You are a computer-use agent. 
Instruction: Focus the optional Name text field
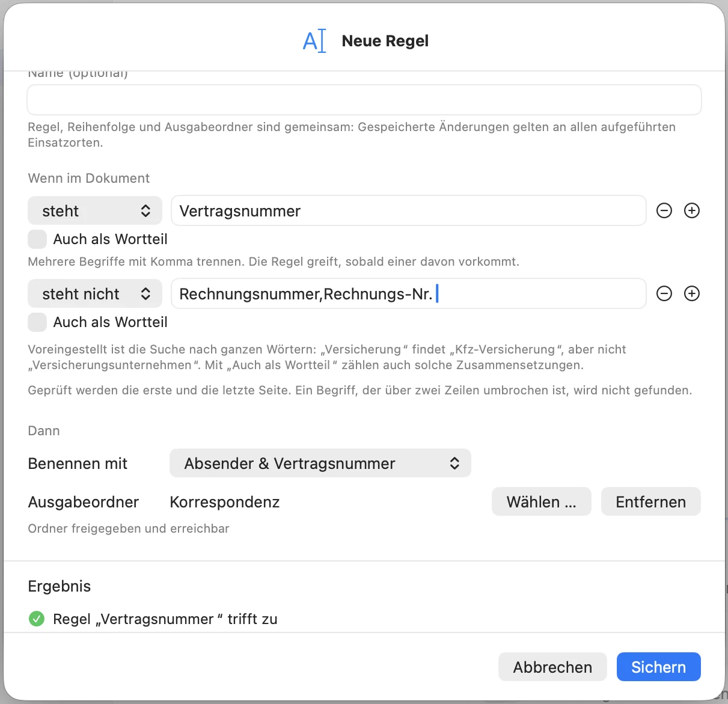364,100
